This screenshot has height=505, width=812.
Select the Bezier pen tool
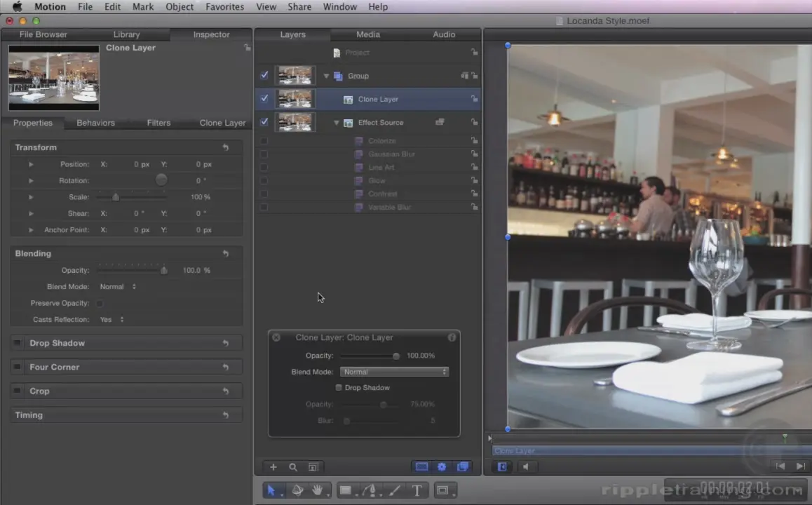(370, 490)
